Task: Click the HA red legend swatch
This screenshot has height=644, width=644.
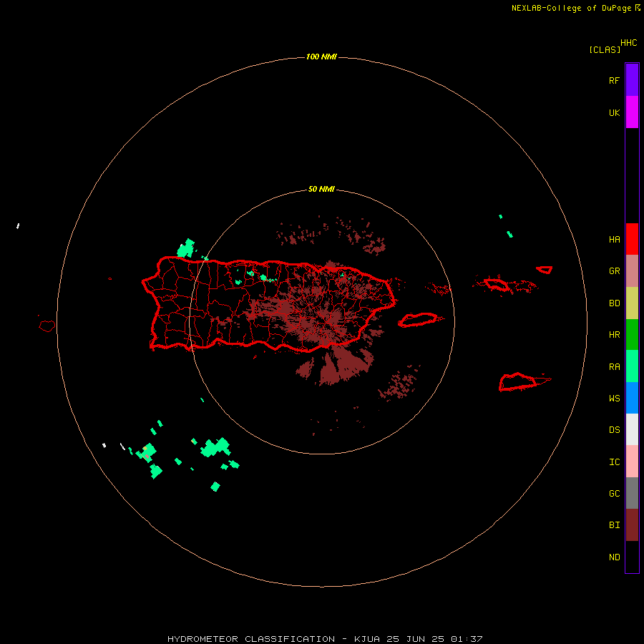Action: click(632, 239)
